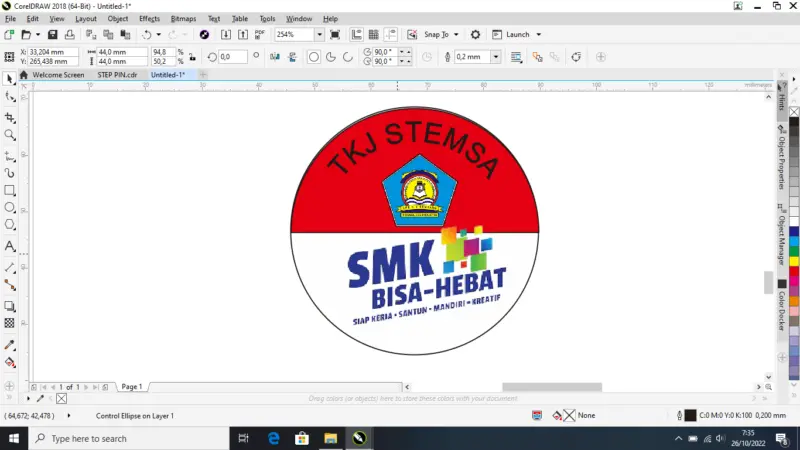Switch to STEP PIN.cdr tab
The image size is (800, 450).
(117, 75)
